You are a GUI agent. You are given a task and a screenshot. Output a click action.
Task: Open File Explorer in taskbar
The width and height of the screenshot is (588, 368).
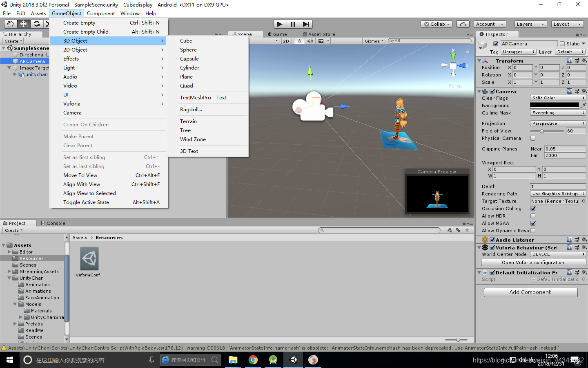pyautogui.click(x=233, y=360)
